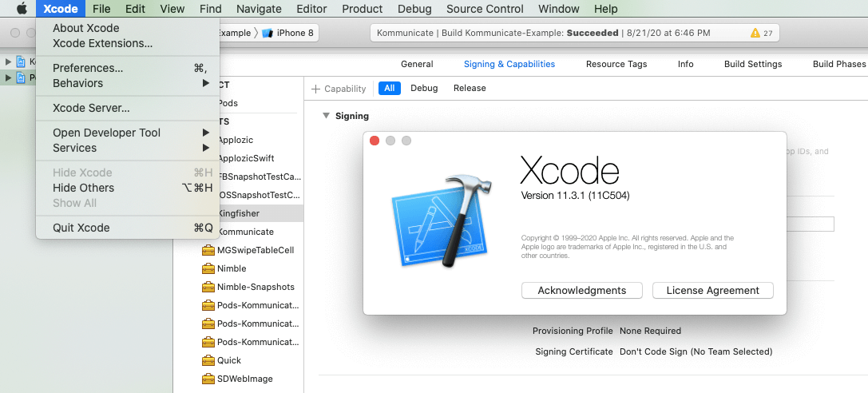Open the Help menu
This screenshot has height=393, width=868.
[605, 9]
